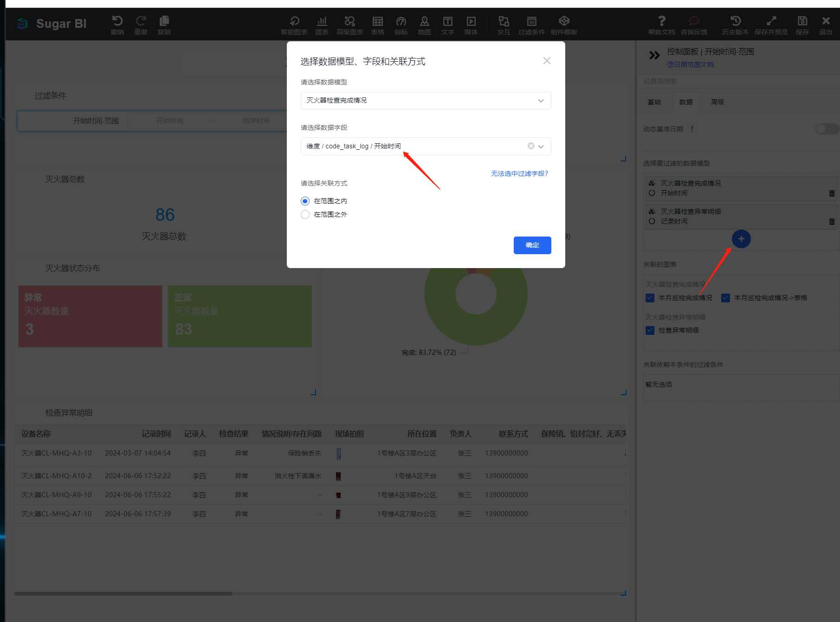Open photo thumbnail in 灭火器CL-MHQ-A9-10 row
The width and height of the screenshot is (840, 622).
click(338, 495)
